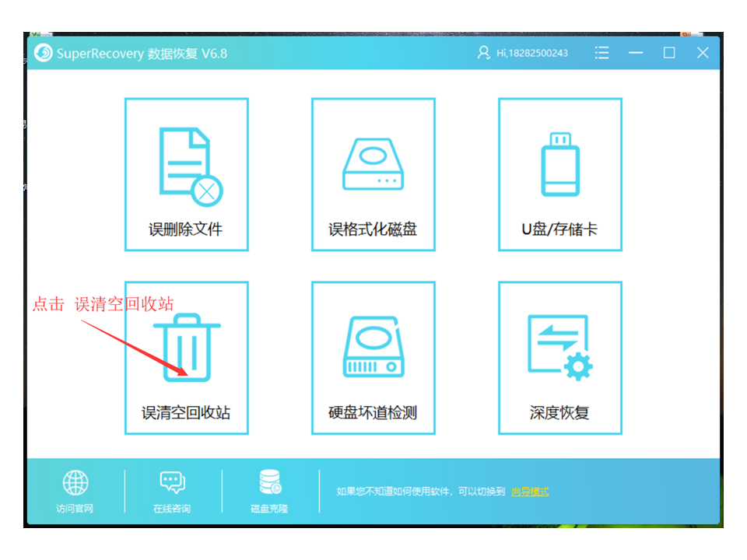This screenshot has height=560, width=747.
Task: Click the SuperRecovery logo icon
Action: point(44,53)
